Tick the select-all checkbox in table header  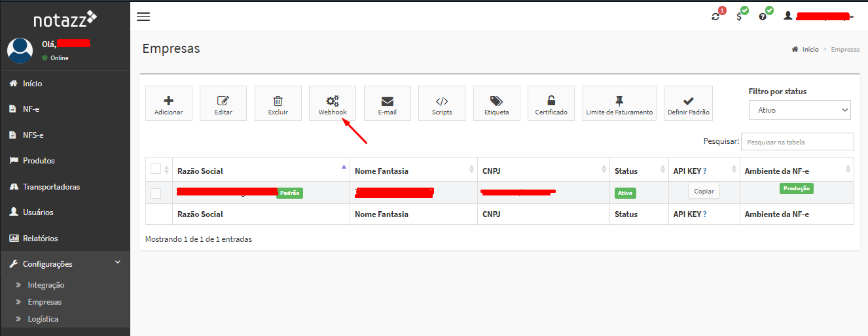click(x=156, y=169)
